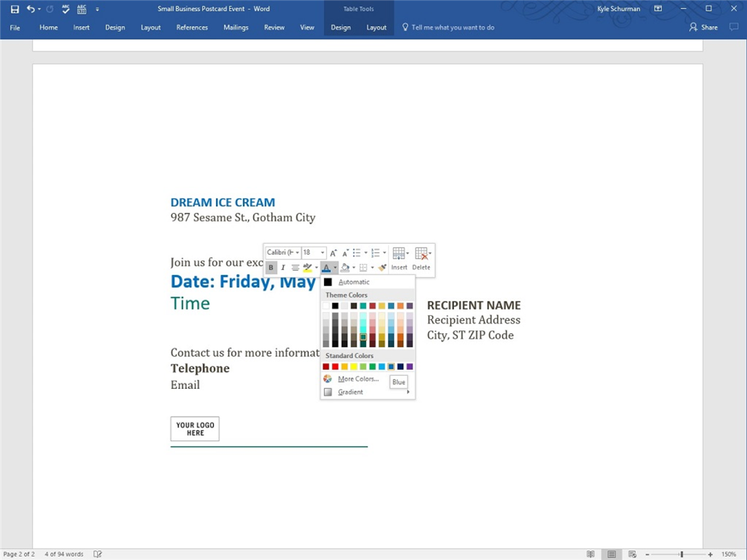Click the Bullets list icon

(357, 252)
